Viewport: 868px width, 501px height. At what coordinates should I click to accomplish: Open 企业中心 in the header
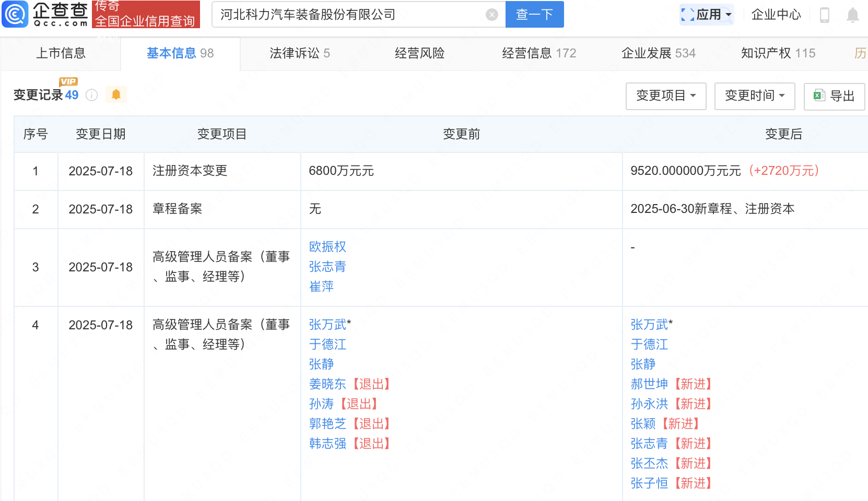click(776, 15)
